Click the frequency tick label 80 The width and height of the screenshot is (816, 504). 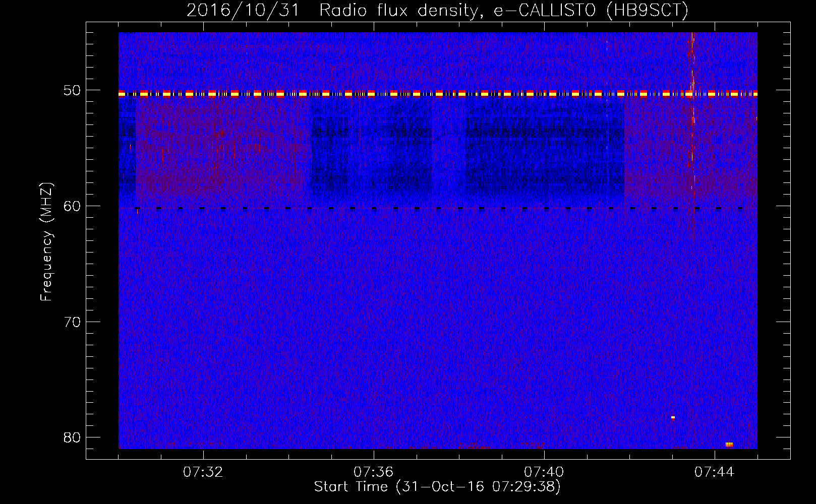click(72, 437)
